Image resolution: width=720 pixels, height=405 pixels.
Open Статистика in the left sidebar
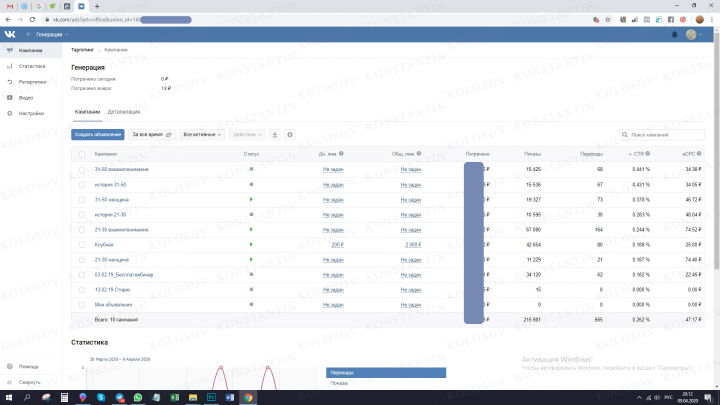(31, 66)
